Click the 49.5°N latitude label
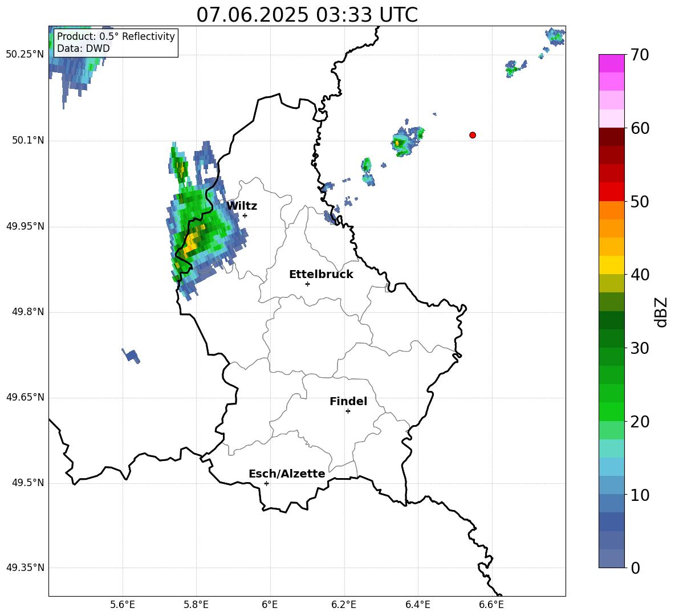 coord(28,483)
